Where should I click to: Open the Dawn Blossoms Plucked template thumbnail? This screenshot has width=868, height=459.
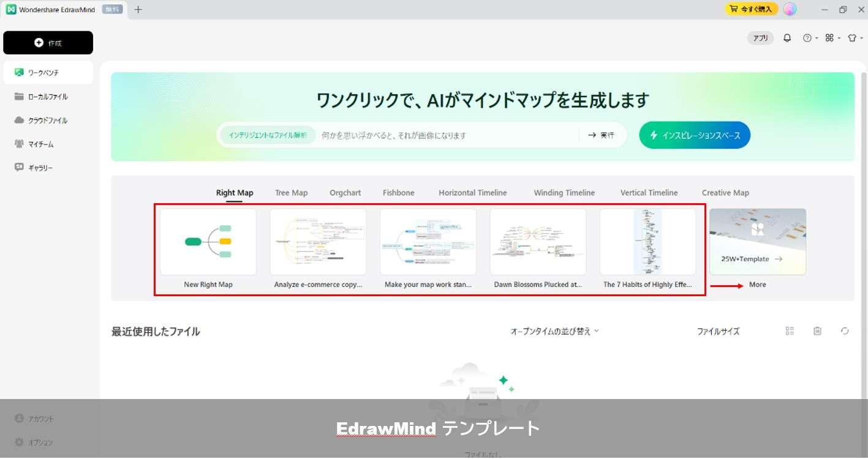tap(538, 242)
